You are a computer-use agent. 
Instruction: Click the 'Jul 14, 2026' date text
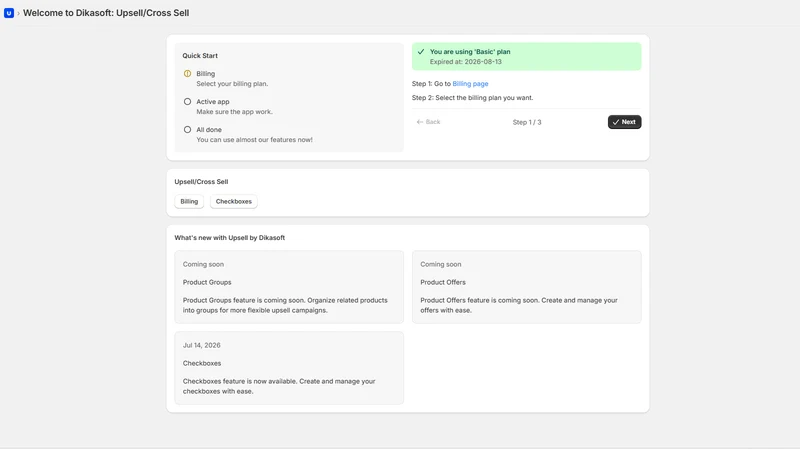pos(202,345)
